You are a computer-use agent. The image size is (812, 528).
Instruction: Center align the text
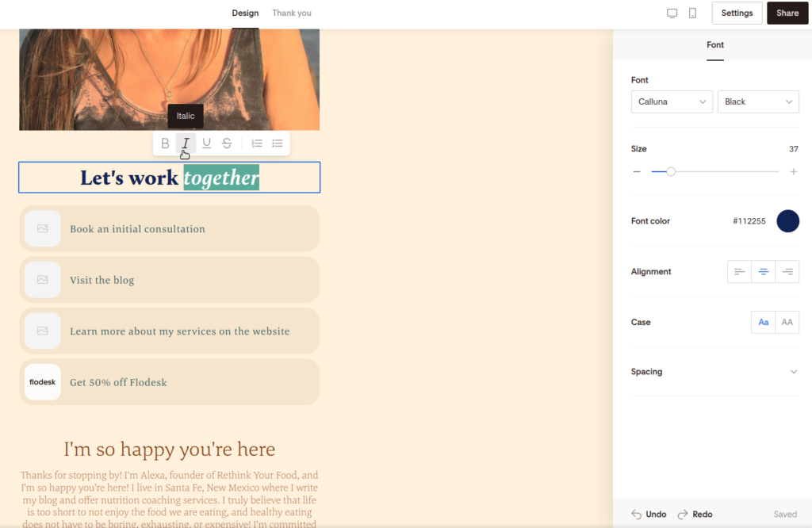pyautogui.click(x=764, y=272)
